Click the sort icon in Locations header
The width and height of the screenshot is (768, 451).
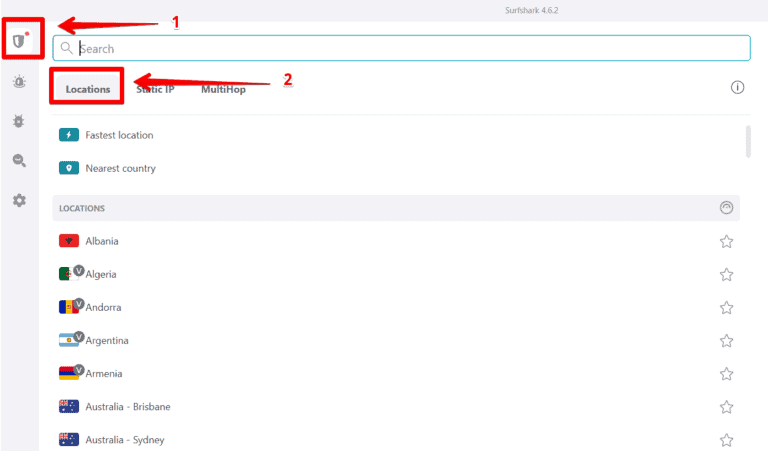pos(726,208)
